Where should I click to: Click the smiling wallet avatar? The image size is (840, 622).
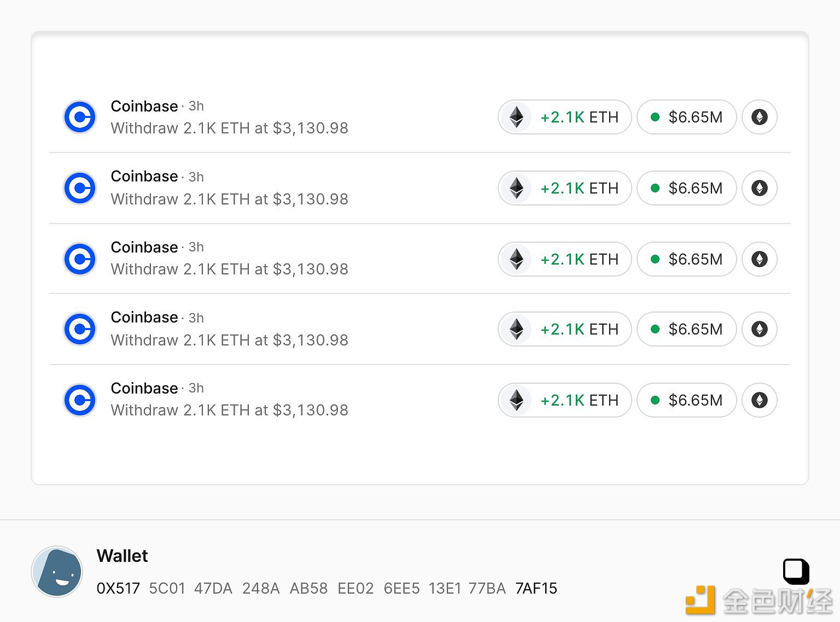click(57, 572)
